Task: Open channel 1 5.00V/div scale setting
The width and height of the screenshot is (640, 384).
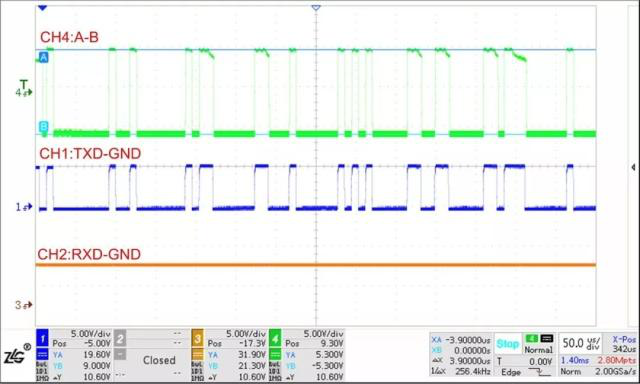Action: 91,334
